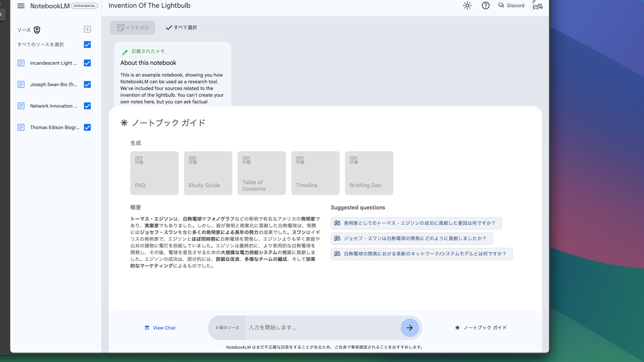Click the メモを追加 button
This screenshot has width=644, height=362.
(133, 27)
